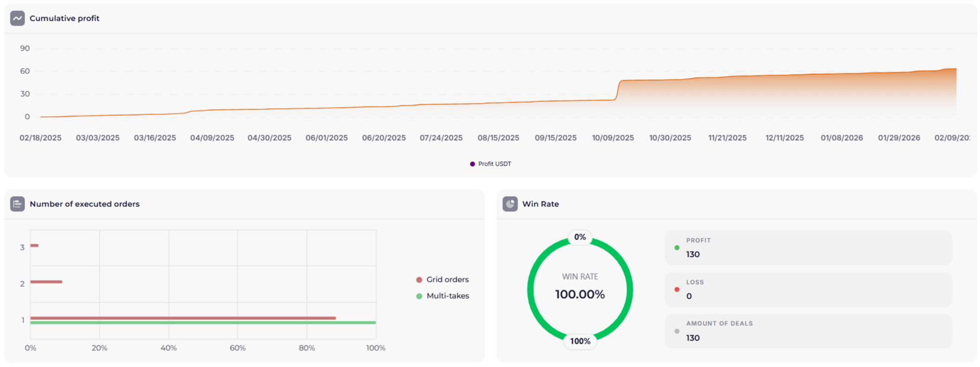980x367 pixels.
Task: Select the Loss 0 stat card
Action: [808, 290]
